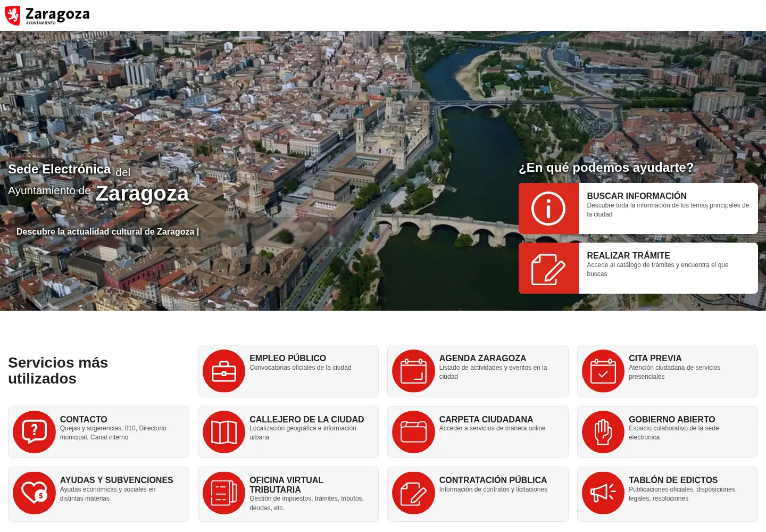The image size is (766, 532).
Task: Open the AGENDA ZARAGOZA heading
Action: pos(482,358)
